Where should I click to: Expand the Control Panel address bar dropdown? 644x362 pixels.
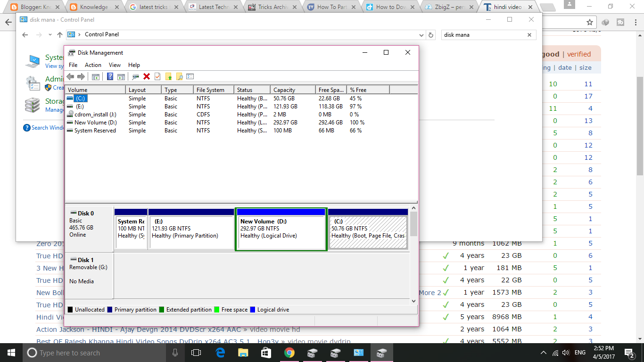[x=421, y=34]
